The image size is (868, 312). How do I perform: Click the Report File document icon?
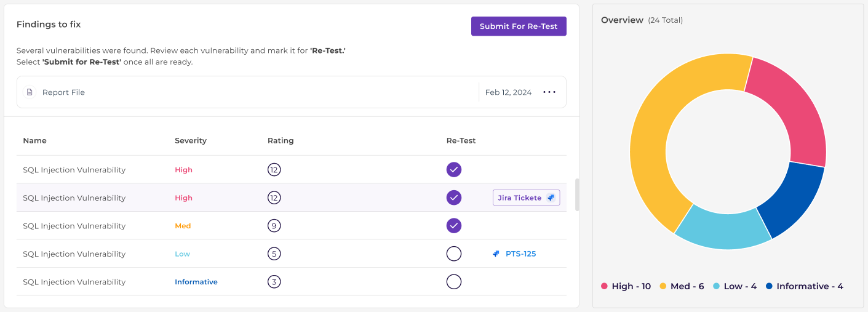[x=30, y=92]
